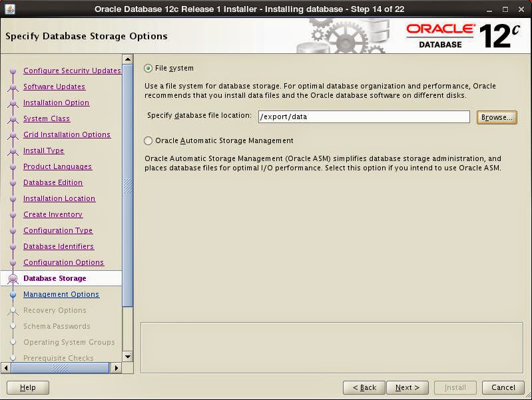The height and width of the screenshot is (400, 532).
Task: Click the steps list horizontal scrollbar thumb
Action: (x=60, y=368)
